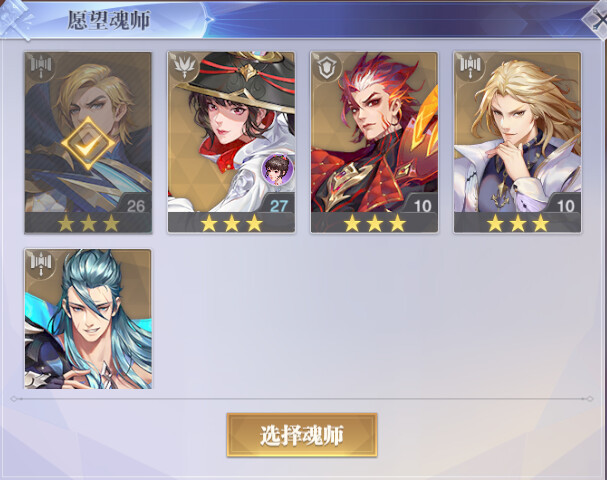
Task: Click class icon on long-haired blond hero
Action: (x=469, y=67)
